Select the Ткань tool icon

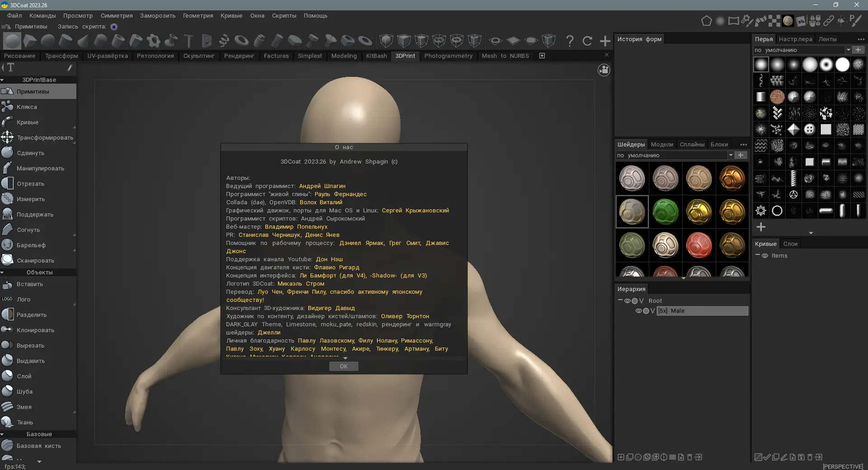[7, 422]
